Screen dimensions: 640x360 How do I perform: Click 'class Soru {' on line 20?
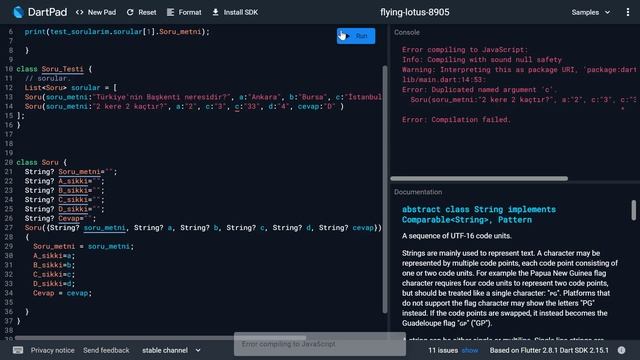42,162
